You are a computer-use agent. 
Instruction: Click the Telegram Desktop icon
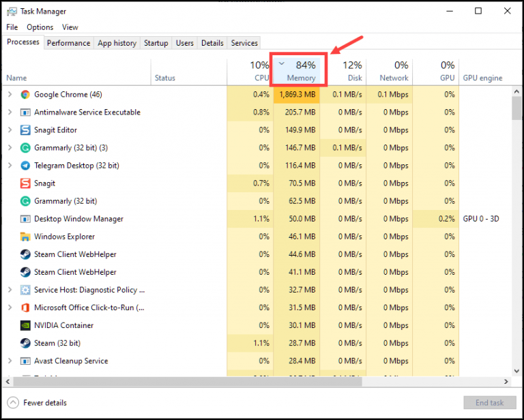pos(25,166)
